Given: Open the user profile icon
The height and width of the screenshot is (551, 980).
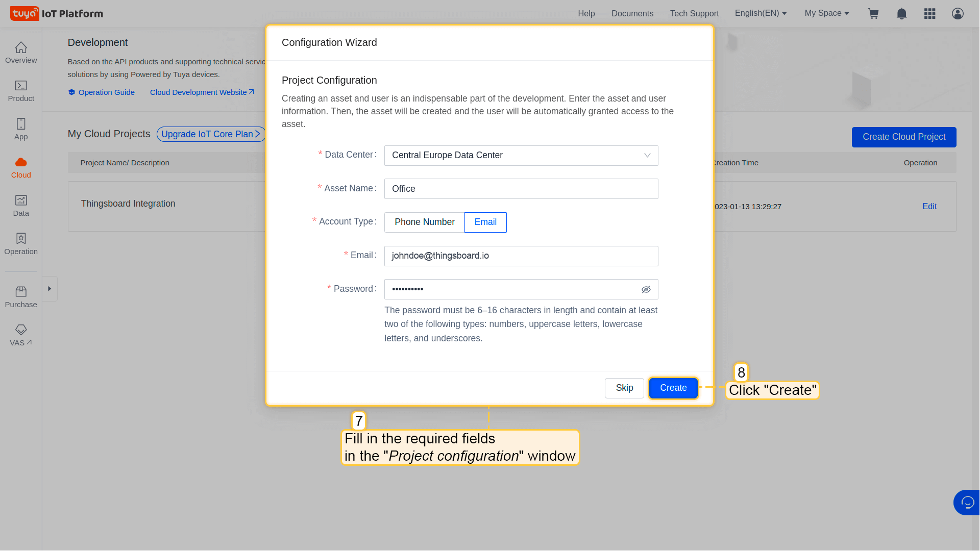Looking at the screenshot, I should [x=958, y=14].
